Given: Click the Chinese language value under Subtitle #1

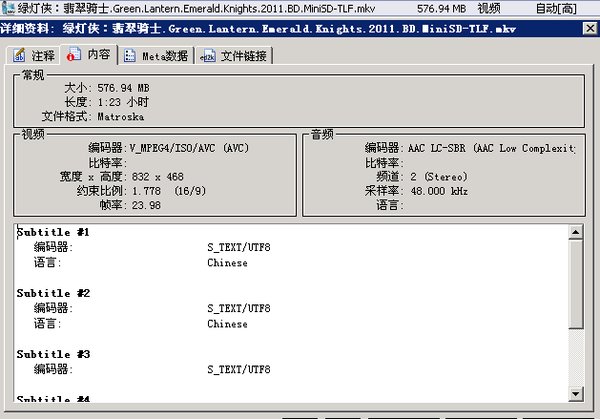Looking at the screenshot, I should [227, 263].
